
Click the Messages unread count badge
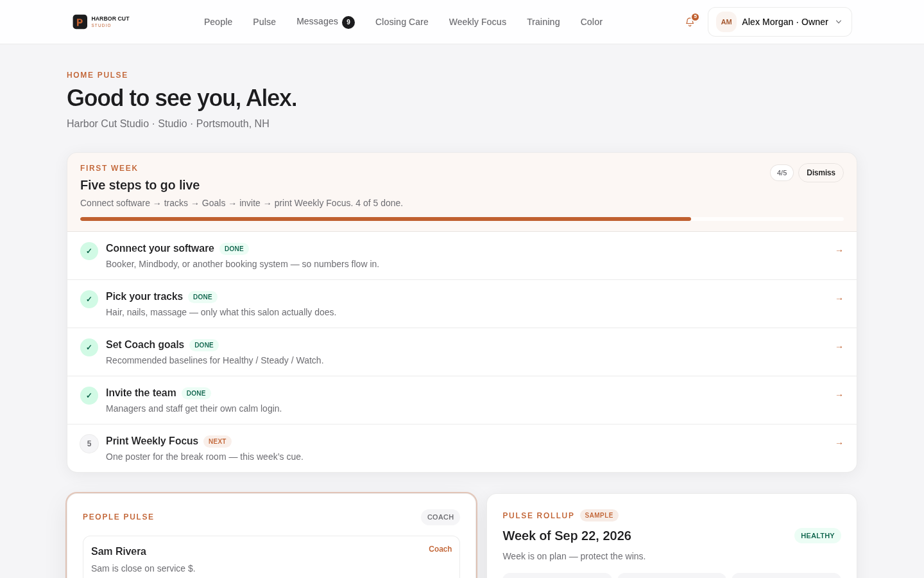pos(348,22)
